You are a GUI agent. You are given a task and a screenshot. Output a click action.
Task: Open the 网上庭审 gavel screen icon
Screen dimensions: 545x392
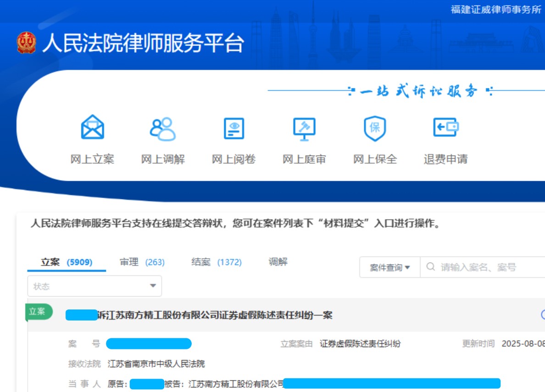(x=304, y=129)
